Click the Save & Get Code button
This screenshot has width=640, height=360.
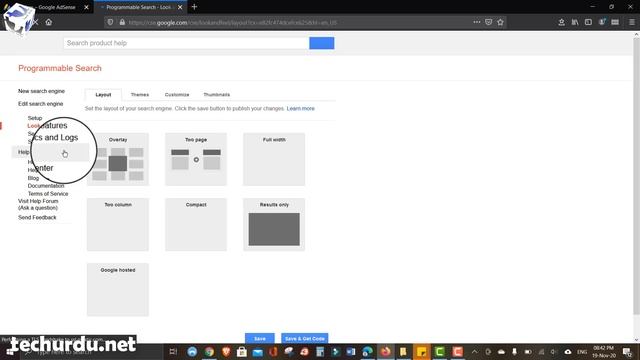(304, 338)
